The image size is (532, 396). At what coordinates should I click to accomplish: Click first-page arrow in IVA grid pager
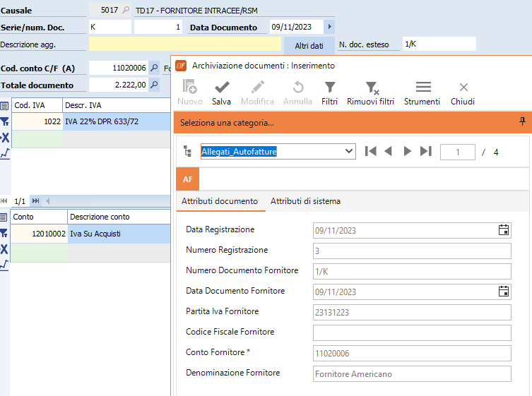click(x=4, y=200)
